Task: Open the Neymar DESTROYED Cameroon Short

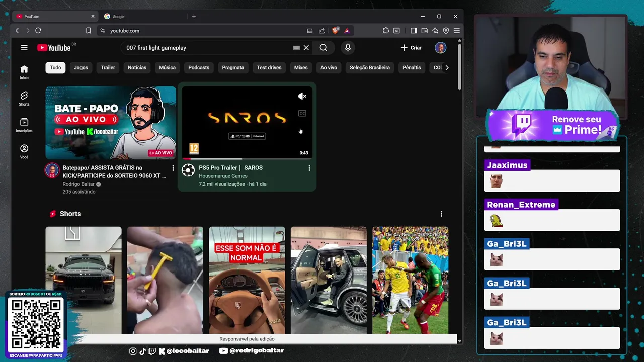Action: pos(411,280)
